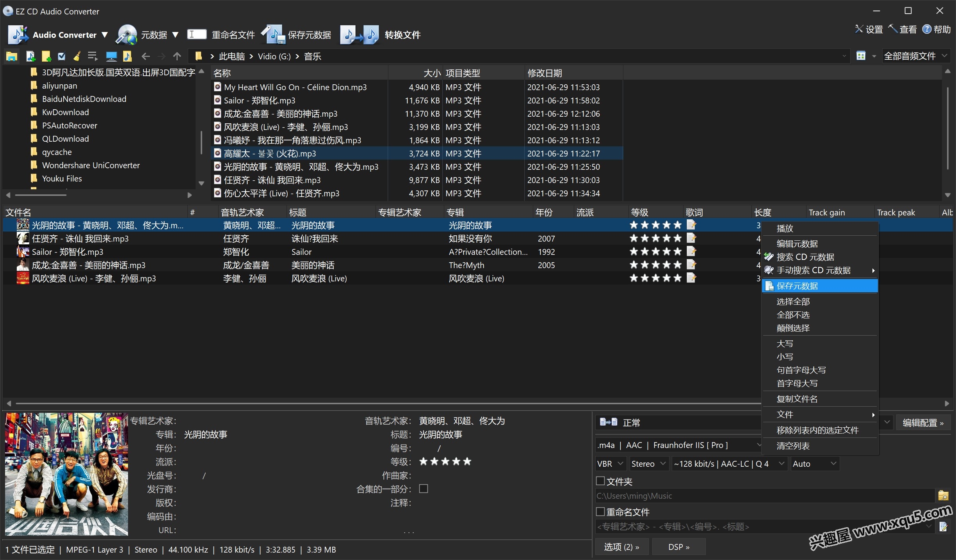Viewport: 956px width, 560px height.
Task: Click the add audio files icon
Action: tap(30, 57)
